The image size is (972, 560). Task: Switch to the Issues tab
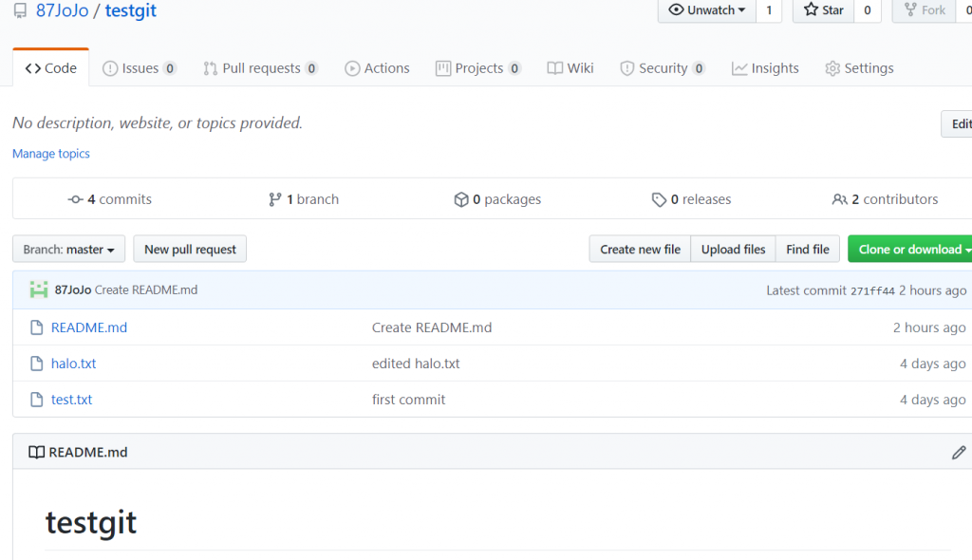point(139,68)
